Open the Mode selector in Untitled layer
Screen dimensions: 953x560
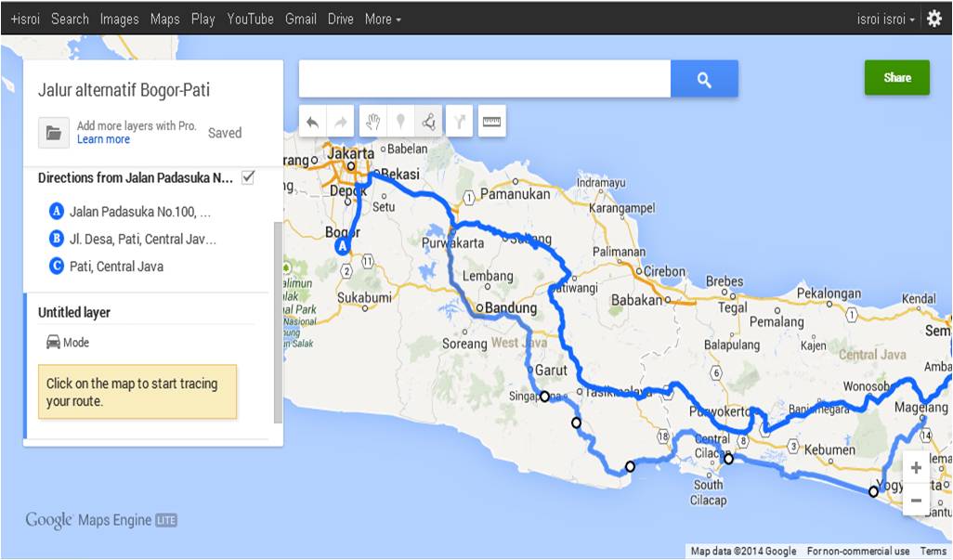coord(68,343)
